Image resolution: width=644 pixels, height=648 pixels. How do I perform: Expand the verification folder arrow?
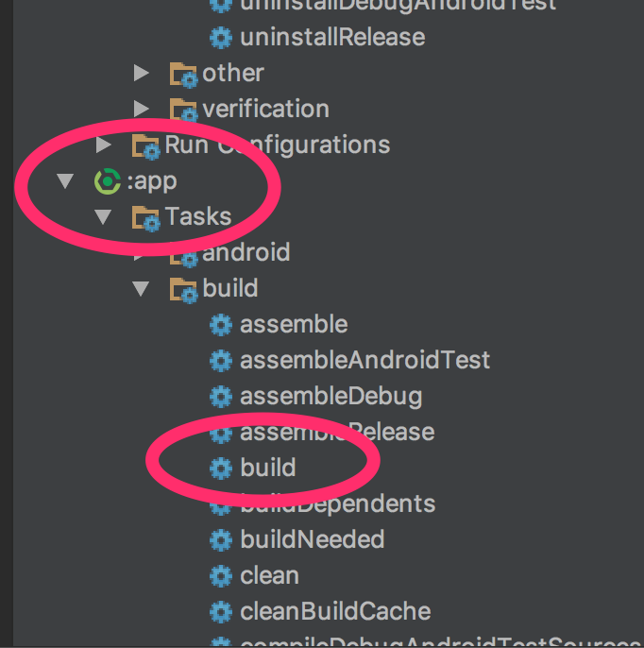pos(142,110)
